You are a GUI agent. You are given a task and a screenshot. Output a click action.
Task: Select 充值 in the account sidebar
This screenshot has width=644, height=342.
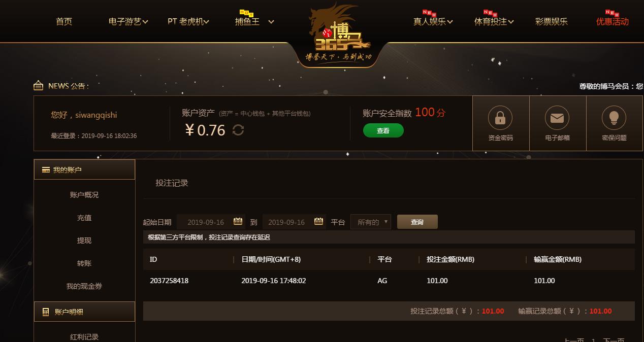tap(84, 218)
